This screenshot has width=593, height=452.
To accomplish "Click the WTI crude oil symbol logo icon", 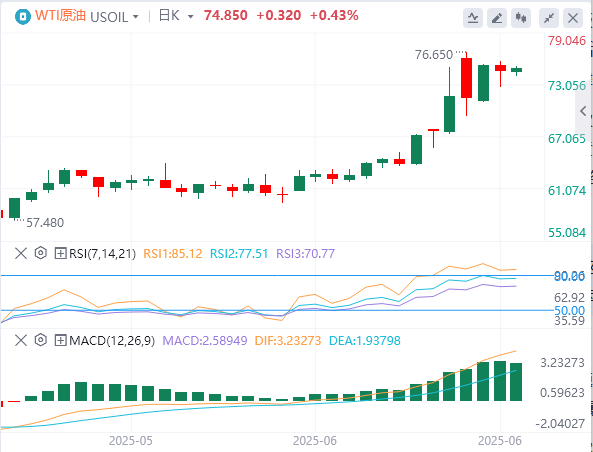I will click(x=23, y=17).
